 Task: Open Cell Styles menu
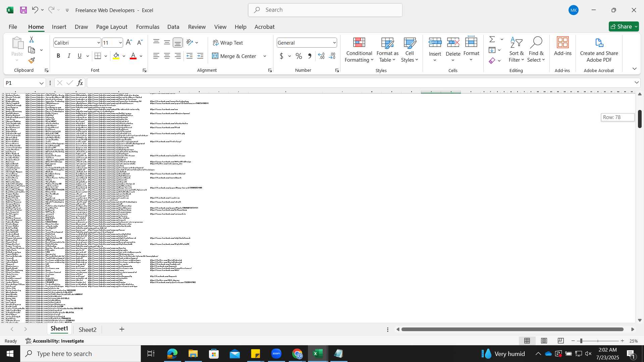click(410, 50)
